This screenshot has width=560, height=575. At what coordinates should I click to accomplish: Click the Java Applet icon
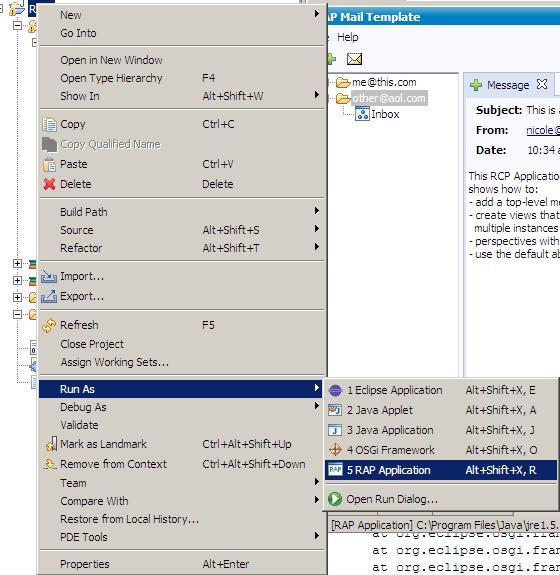point(335,410)
